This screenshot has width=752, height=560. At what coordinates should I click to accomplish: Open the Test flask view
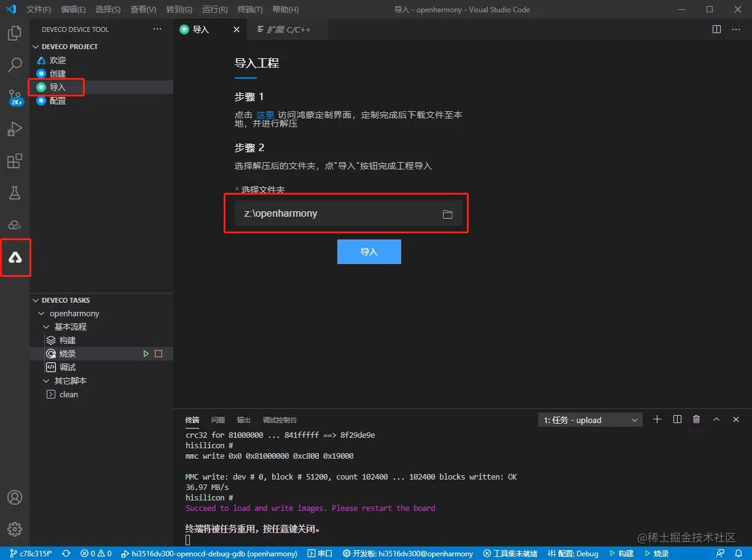tap(15, 193)
